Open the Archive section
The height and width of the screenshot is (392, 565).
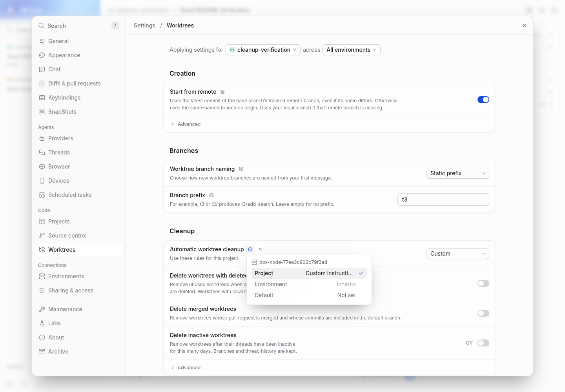(78, 352)
